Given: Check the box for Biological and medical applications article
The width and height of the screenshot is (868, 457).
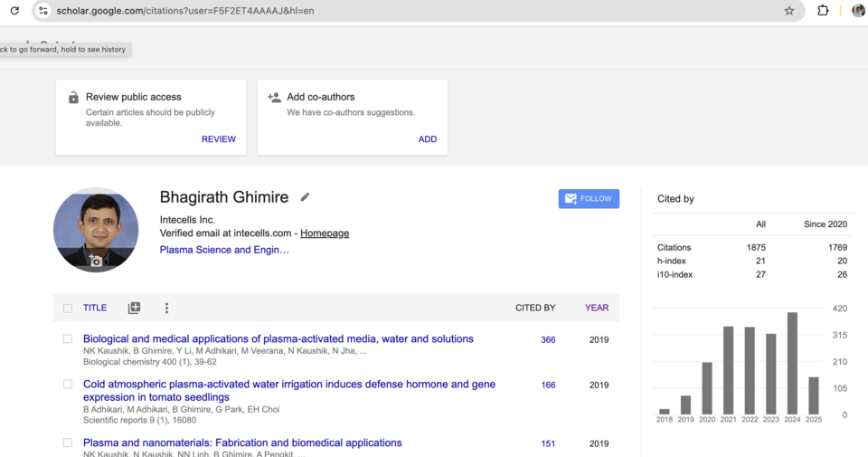Looking at the screenshot, I should tap(68, 339).
